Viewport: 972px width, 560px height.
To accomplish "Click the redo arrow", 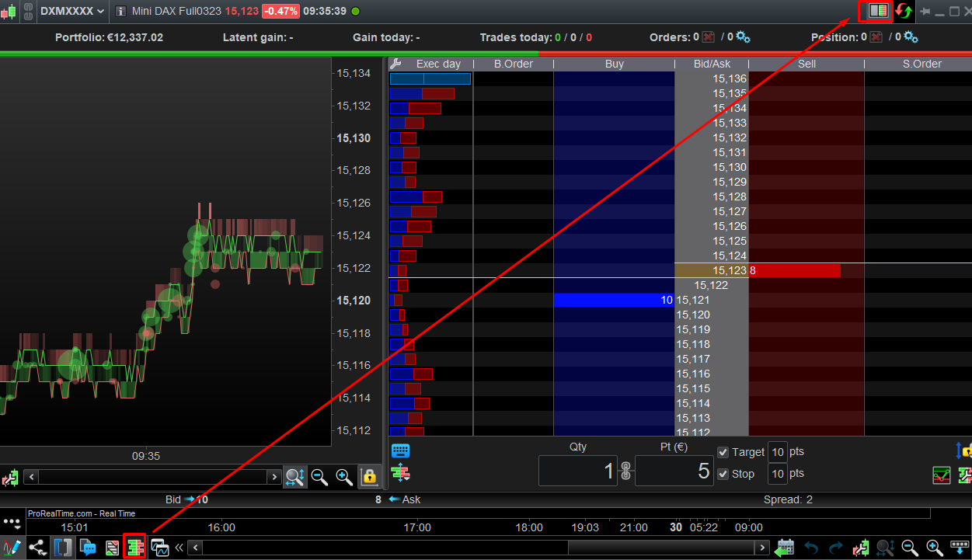I will tap(835, 548).
